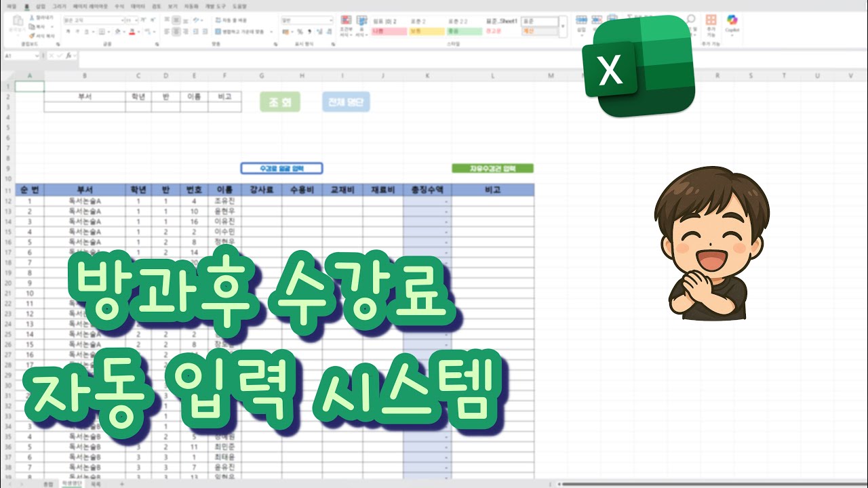Screen dimensions: 868x488
Task: Click the increase decimal icon
Action: [x=319, y=32]
